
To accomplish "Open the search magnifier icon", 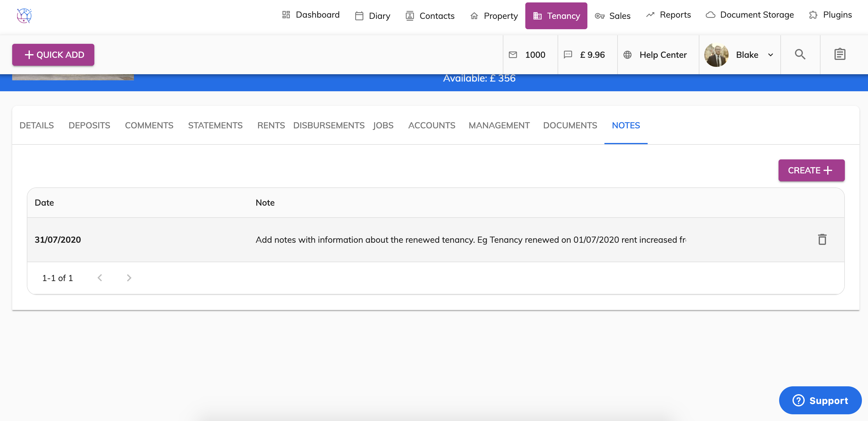I will coord(800,54).
